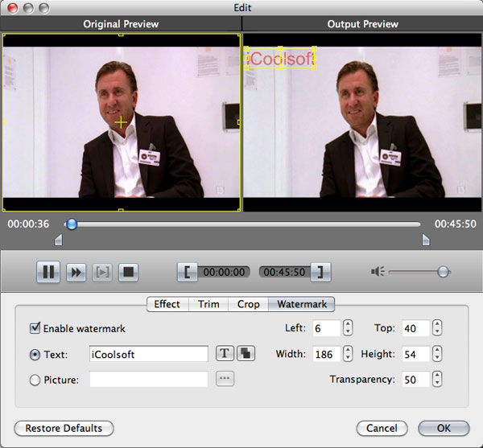Viewport: 483px width, 448px height.
Task: Browse for watermark picture file
Action: 225,379
